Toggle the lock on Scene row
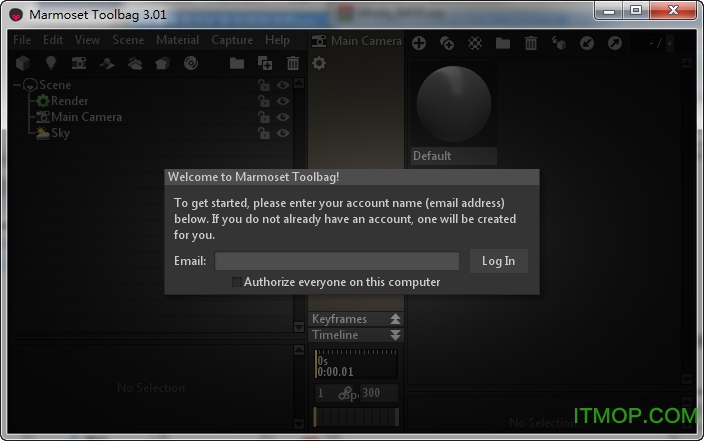The width and height of the screenshot is (704, 441). (264, 85)
